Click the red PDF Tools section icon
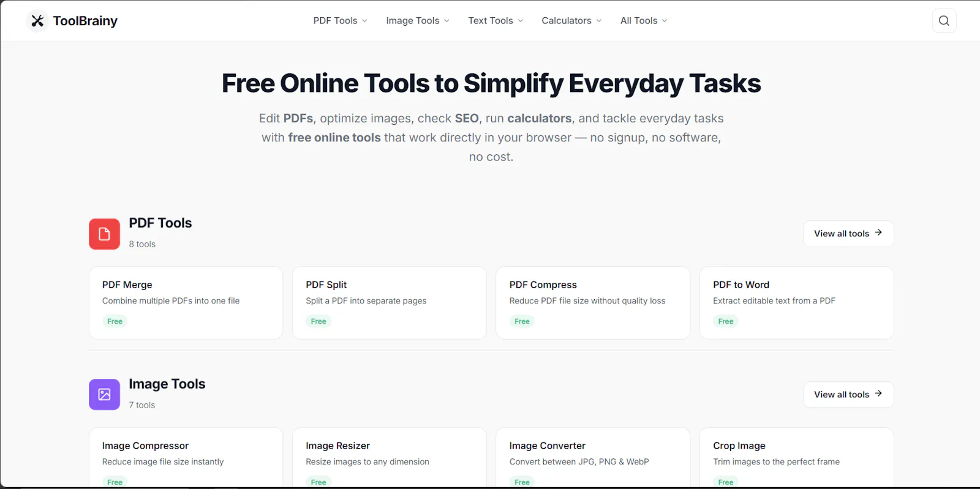Image resolution: width=980 pixels, height=489 pixels. pyautogui.click(x=104, y=234)
